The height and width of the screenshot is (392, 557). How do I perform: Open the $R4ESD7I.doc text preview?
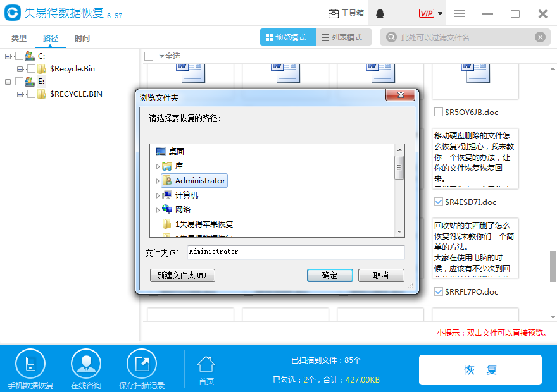coord(475,159)
